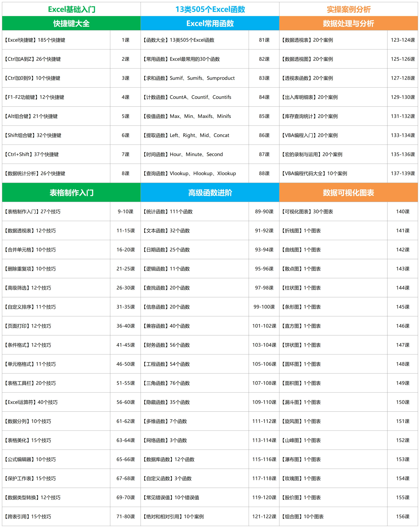Click the 数据可视化图表 orange header

pos(348,193)
